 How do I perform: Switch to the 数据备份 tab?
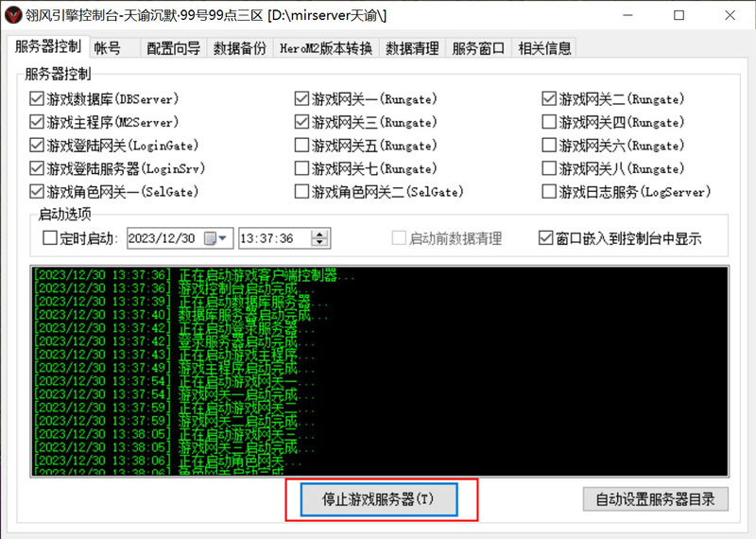pyautogui.click(x=240, y=48)
